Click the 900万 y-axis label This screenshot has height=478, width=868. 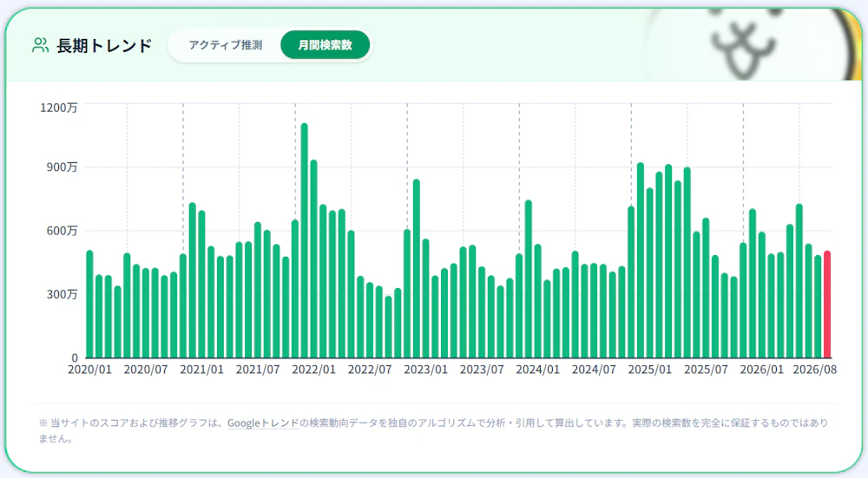click(x=62, y=167)
